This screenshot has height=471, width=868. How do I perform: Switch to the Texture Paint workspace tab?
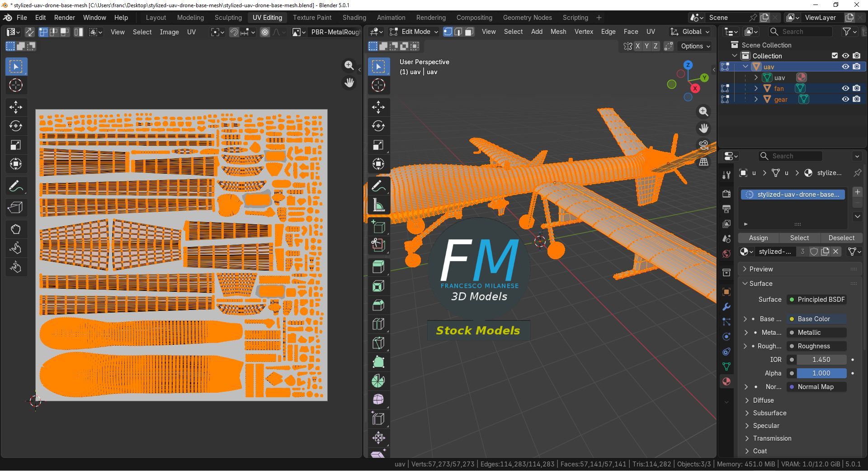pyautogui.click(x=312, y=18)
